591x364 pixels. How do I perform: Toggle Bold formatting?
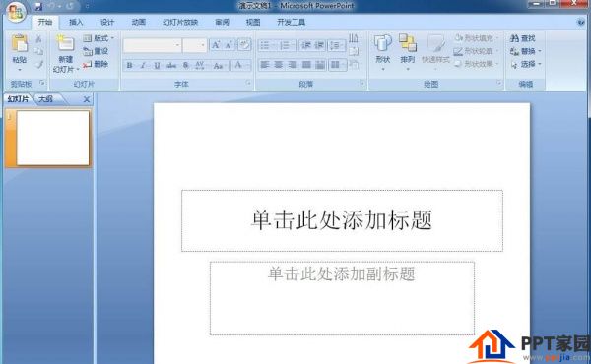pyautogui.click(x=129, y=66)
